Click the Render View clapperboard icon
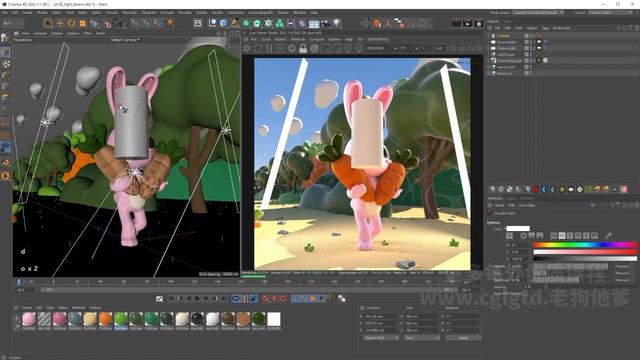The width and height of the screenshot is (640, 360). point(456,23)
